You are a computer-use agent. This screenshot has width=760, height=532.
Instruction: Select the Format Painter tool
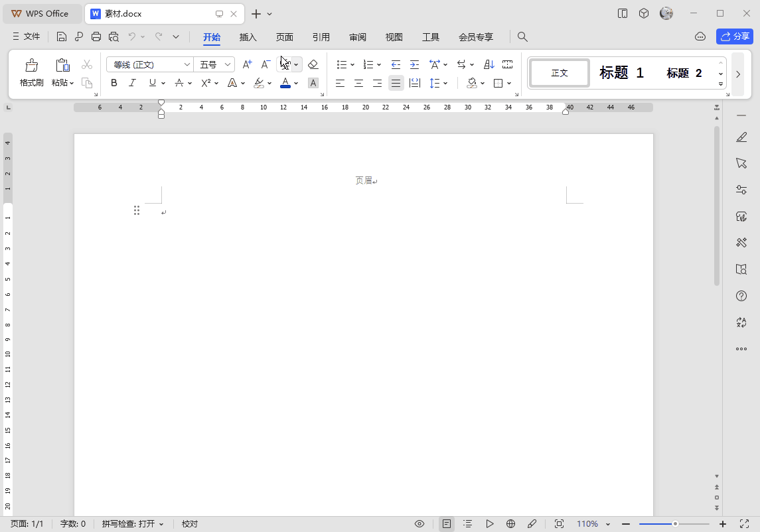click(31, 72)
